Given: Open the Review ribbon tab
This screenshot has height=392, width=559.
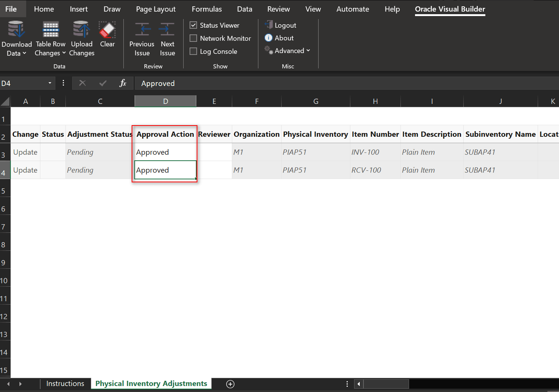Looking at the screenshot, I should [x=279, y=9].
